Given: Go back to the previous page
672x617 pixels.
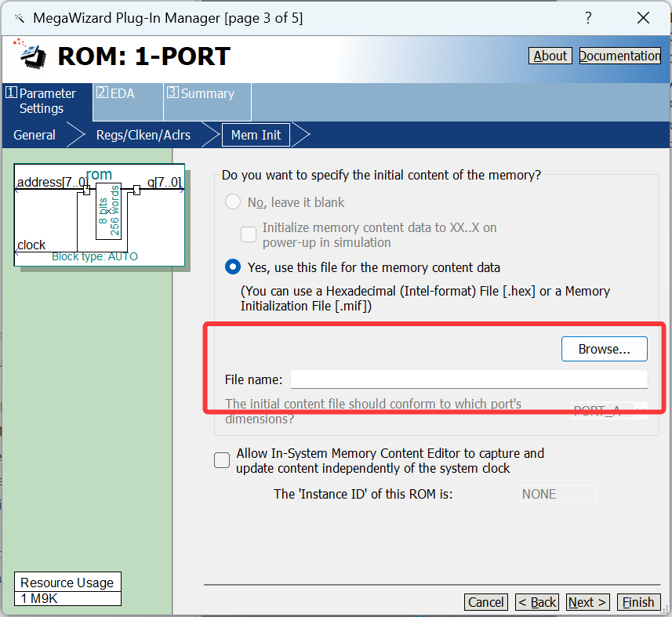Looking at the screenshot, I should point(537,602).
